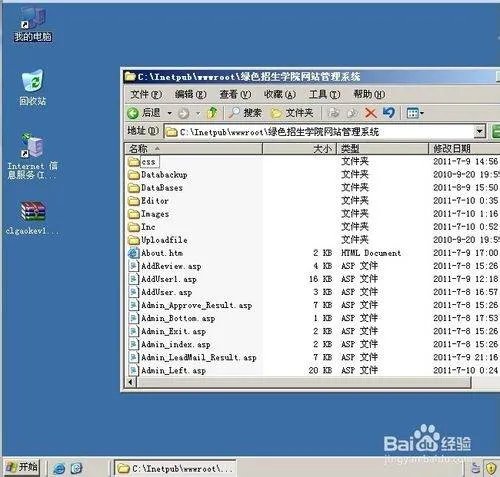Launch Internet Explorer from quick launch
The width and height of the screenshot is (500, 477).
59,468
